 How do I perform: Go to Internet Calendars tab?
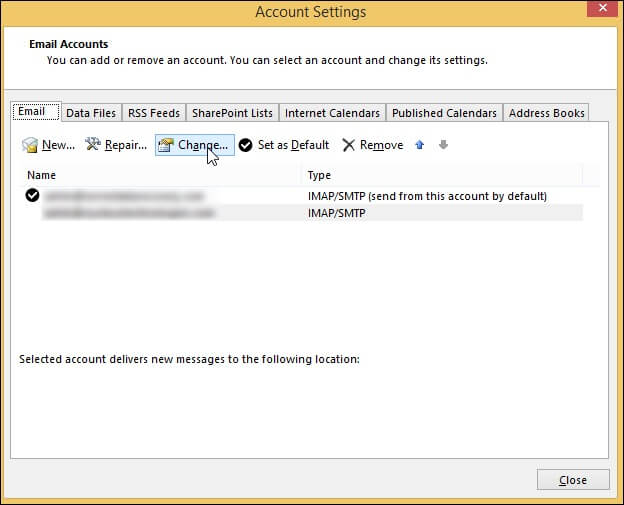(x=332, y=113)
